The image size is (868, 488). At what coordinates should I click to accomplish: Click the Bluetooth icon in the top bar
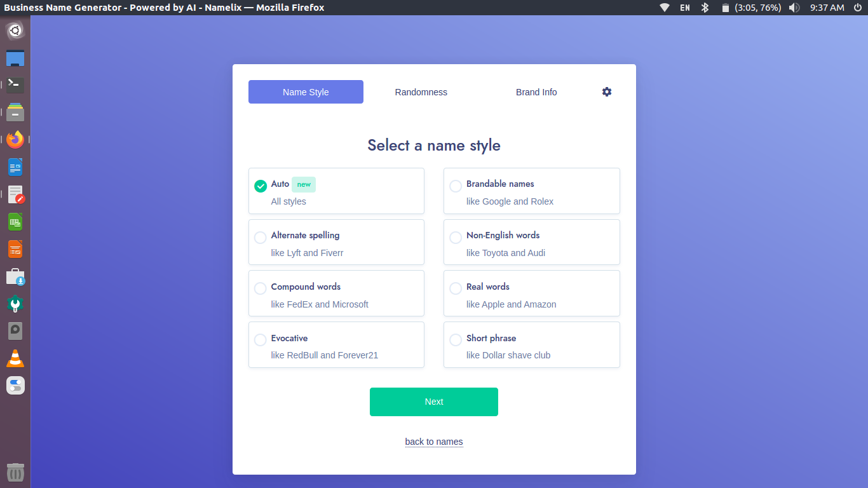(705, 8)
